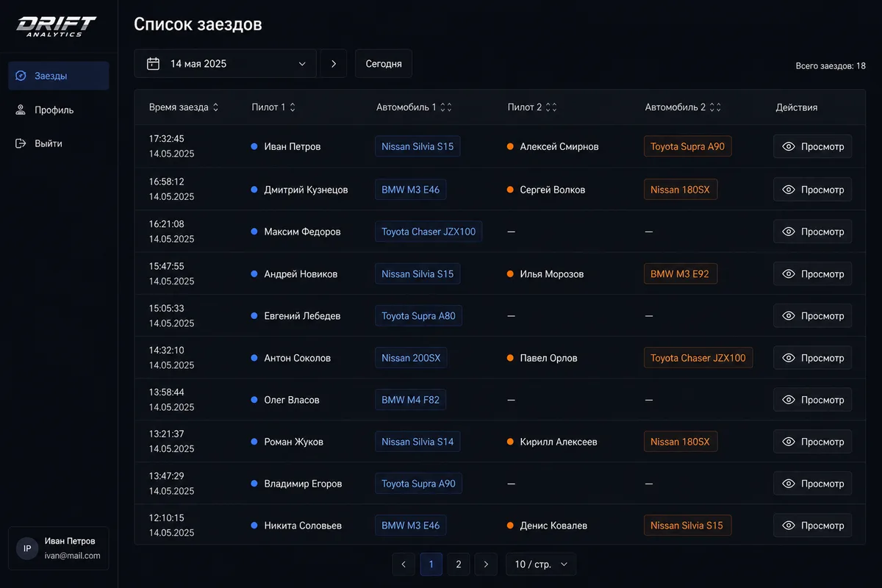The width and height of the screenshot is (882, 588).
Task: Click Nissan Silvia S15 tag for Иван Петров
Action: (417, 146)
